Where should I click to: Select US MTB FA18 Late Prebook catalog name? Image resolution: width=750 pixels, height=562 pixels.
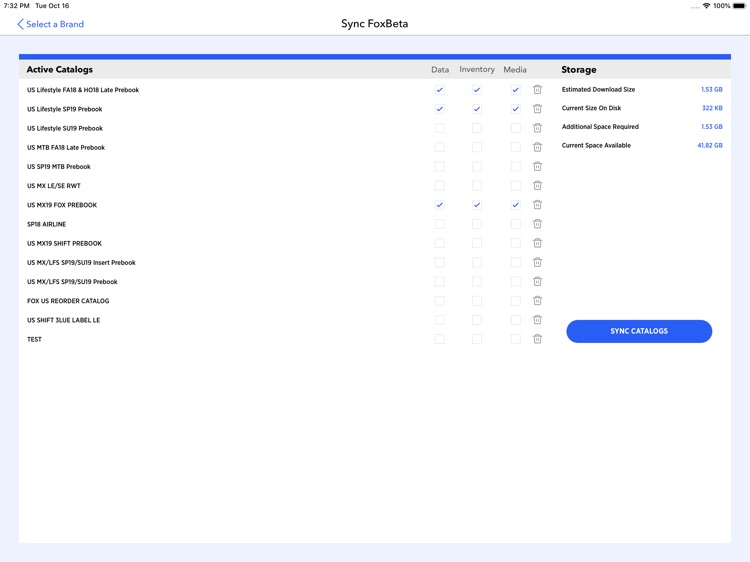point(66,147)
